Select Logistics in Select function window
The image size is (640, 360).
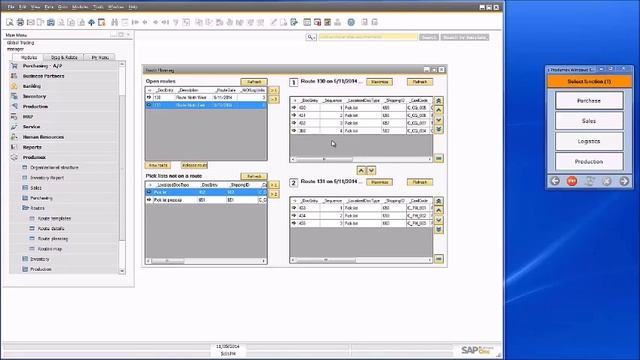click(x=589, y=141)
